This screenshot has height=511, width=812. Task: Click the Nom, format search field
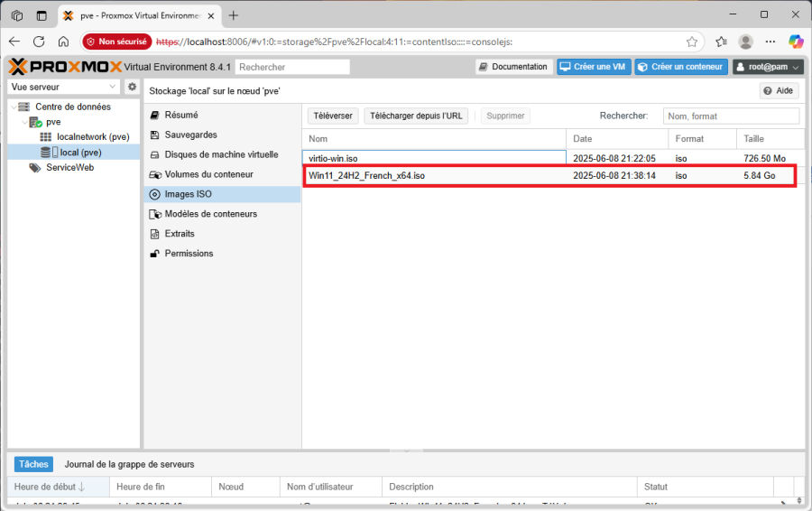click(x=731, y=116)
